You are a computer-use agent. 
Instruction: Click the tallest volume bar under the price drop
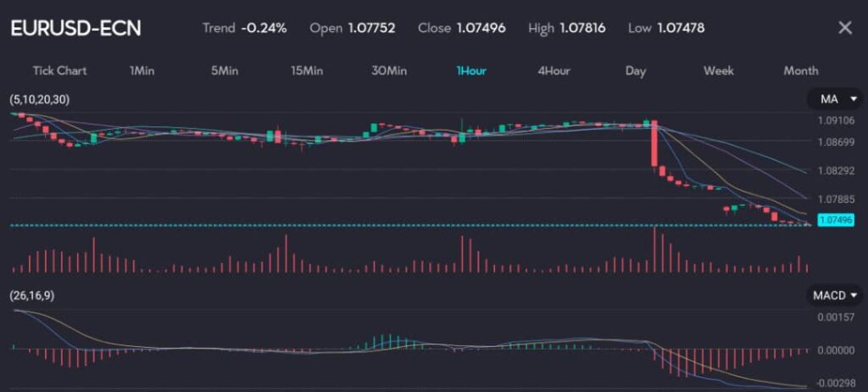point(654,249)
